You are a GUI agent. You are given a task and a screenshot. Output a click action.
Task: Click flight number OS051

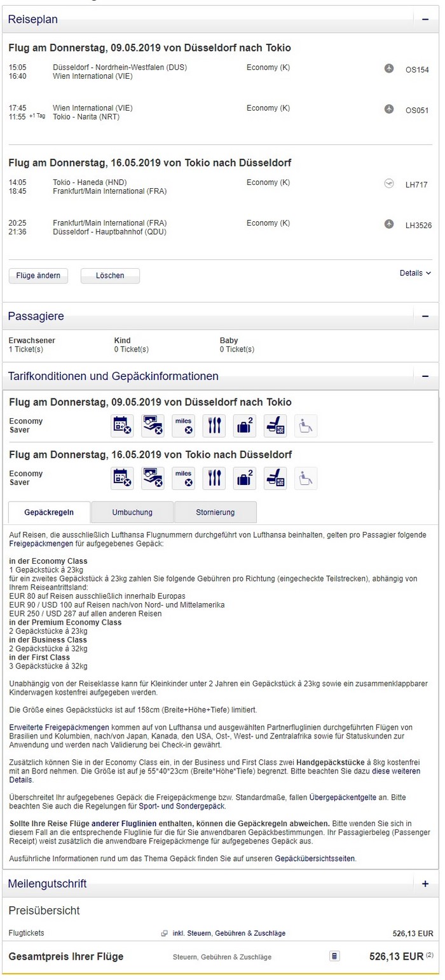tap(418, 111)
